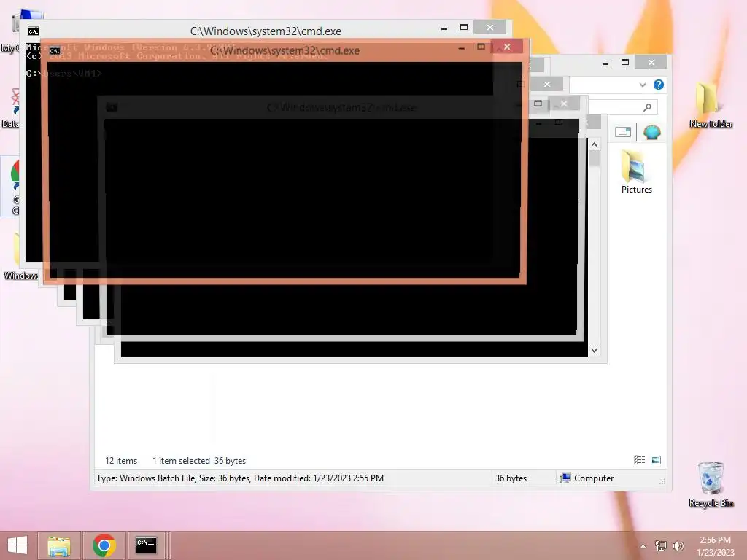The image size is (747, 560).
Task: Click the magnifier icon in Explorer search
Action: [x=647, y=108]
